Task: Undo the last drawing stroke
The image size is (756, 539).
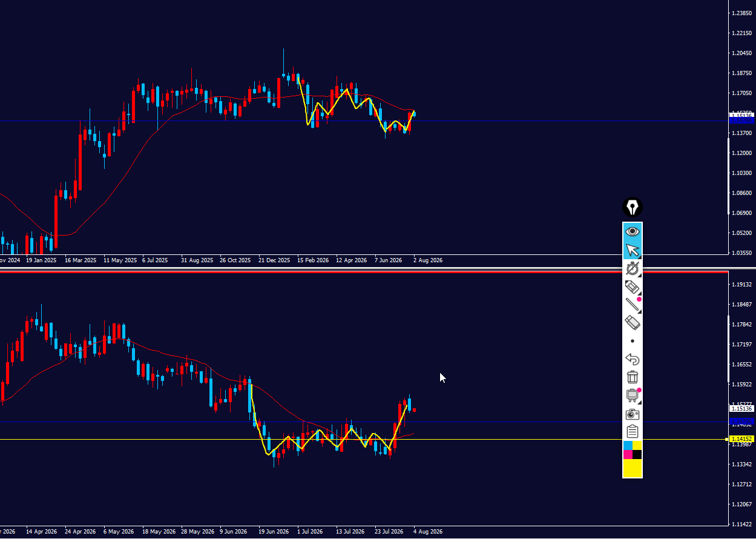Action: pyautogui.click(x=633, y=359)
